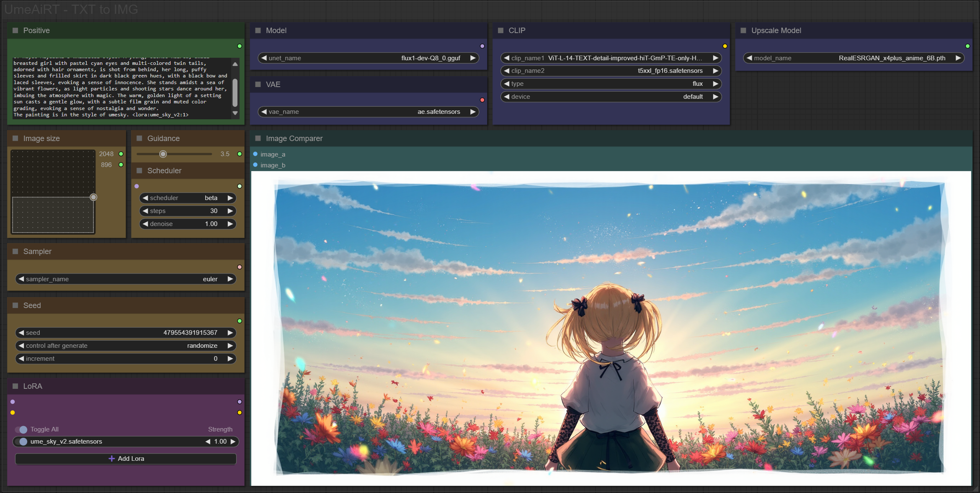Image resolution: width=980 pixels, height=493 pixels.
Task: Open the sampler_name euler dropdown
Action: tap(126, 279)
